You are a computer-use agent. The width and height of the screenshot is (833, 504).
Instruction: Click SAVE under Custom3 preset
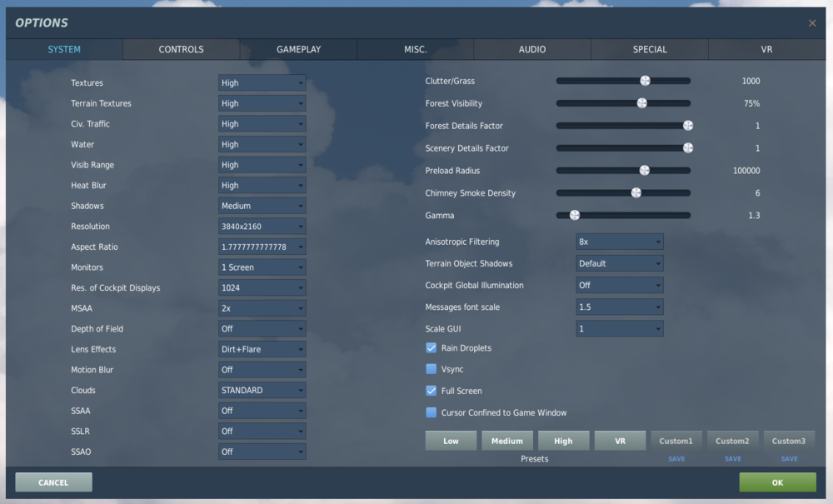click(789, 459)
